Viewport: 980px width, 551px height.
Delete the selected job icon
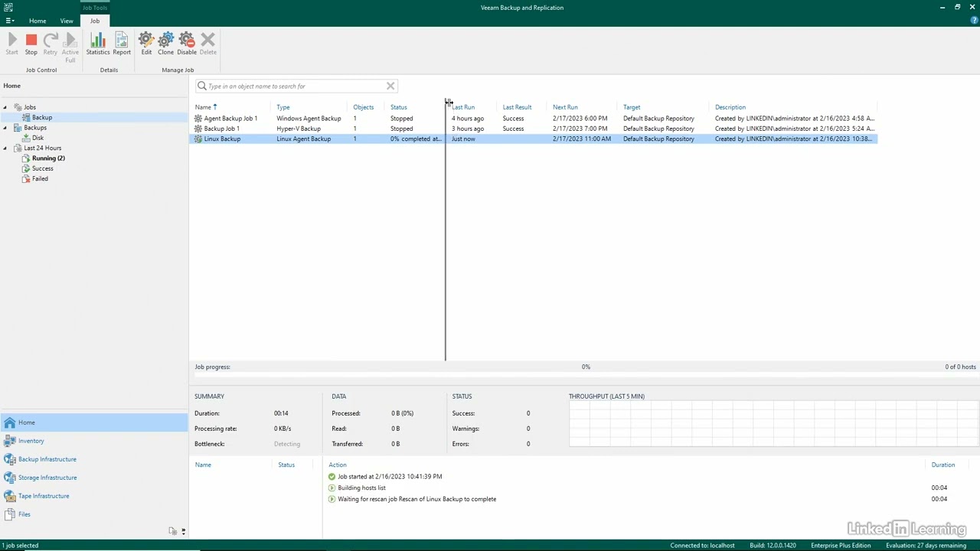tap(207, 40)
